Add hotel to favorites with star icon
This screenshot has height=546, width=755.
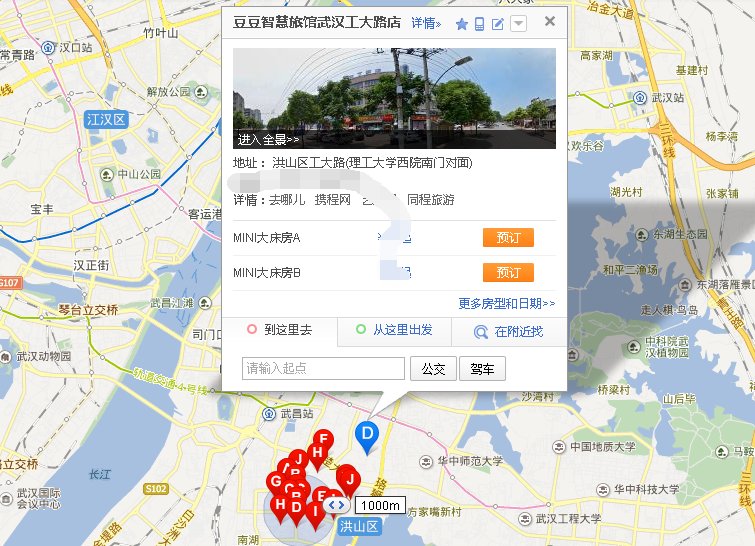coord(462,24)
